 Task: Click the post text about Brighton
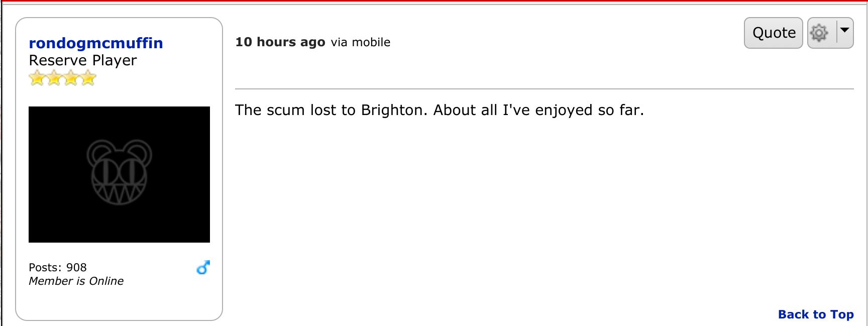(x=440, y=110)
